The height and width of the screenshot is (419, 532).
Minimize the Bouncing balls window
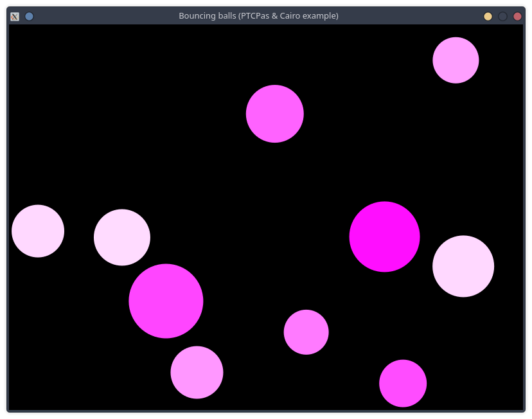[x=488, y=15]
